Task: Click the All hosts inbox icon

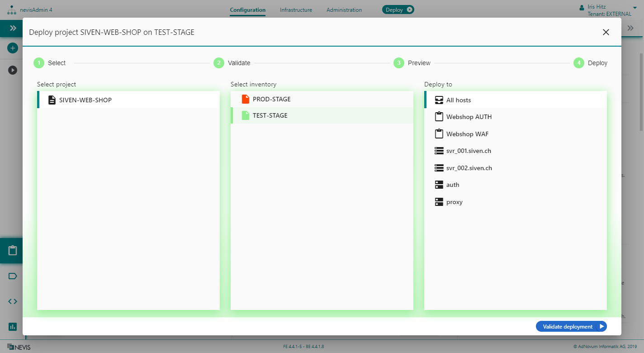Action: pos(439,100)
